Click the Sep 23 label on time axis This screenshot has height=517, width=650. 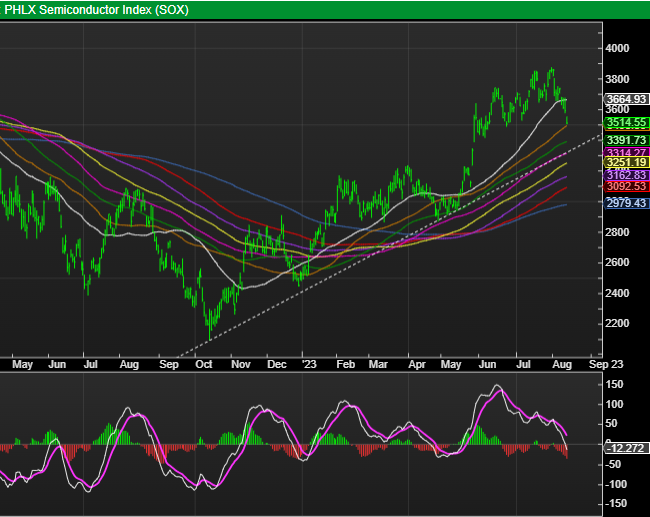606,364
